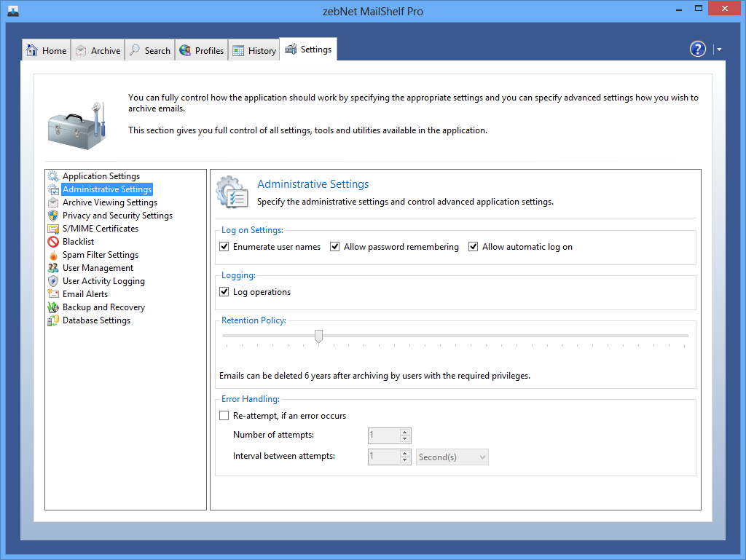Screen dimensions: 746x560
Task: Click the large Administrative Settings header icon
Action: click(x=232, y=192)
